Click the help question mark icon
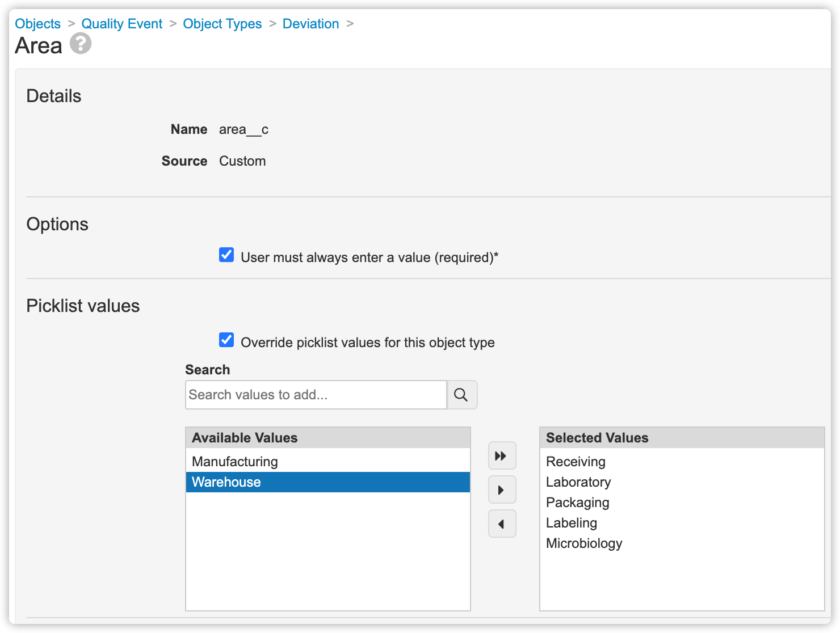The height and width of the screenshot is (633, 840). pos(81,44)
